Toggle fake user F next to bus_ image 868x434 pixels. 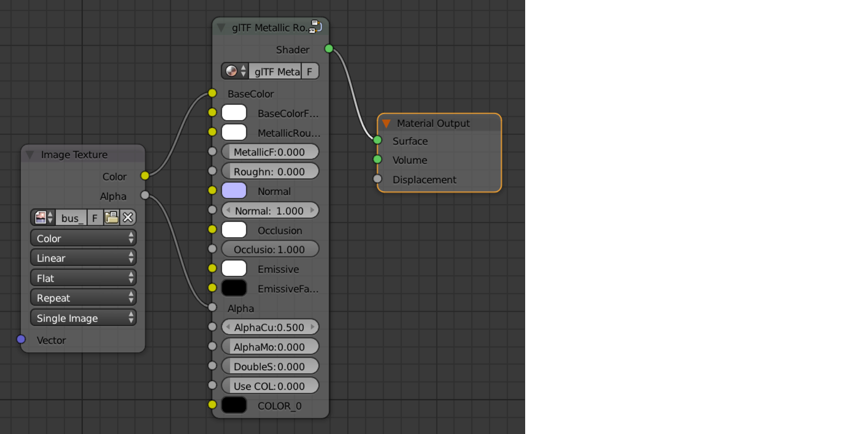coord(95,218)
